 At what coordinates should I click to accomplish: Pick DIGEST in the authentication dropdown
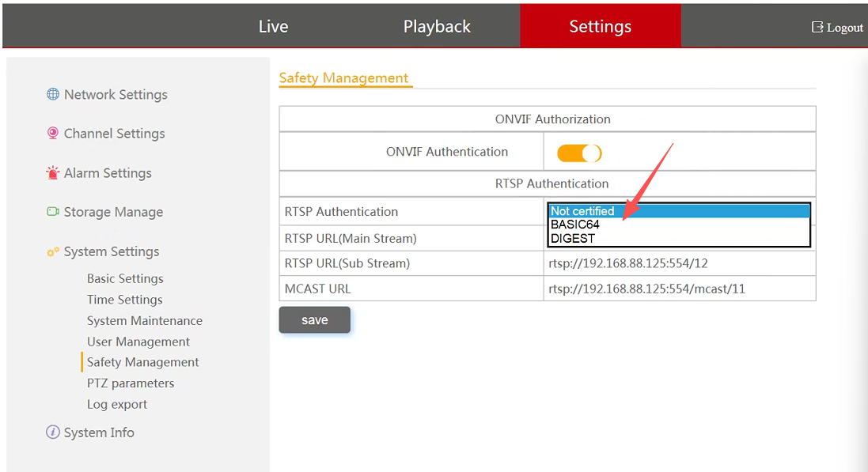point(573,238)
